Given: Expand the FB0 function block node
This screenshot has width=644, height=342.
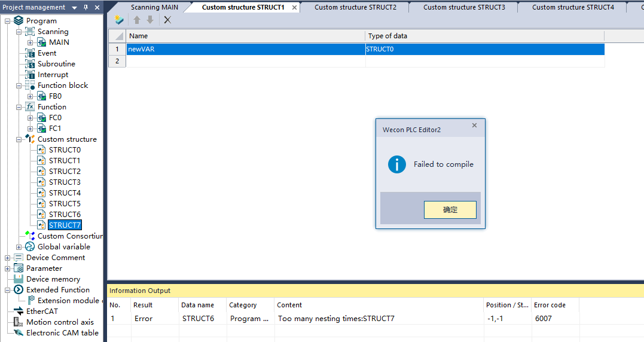Looking at the screenshot, I should (x=30, y=96).
